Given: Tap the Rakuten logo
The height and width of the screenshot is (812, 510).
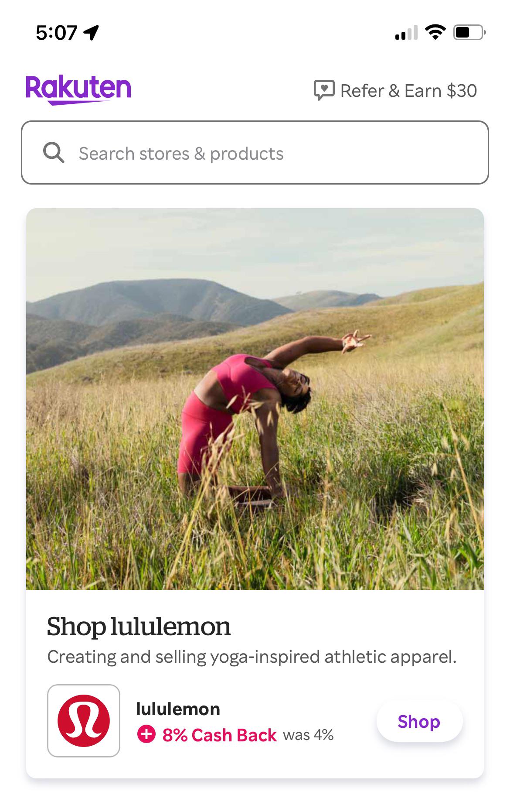Looking at the screenshot, I should click(78, 90).
